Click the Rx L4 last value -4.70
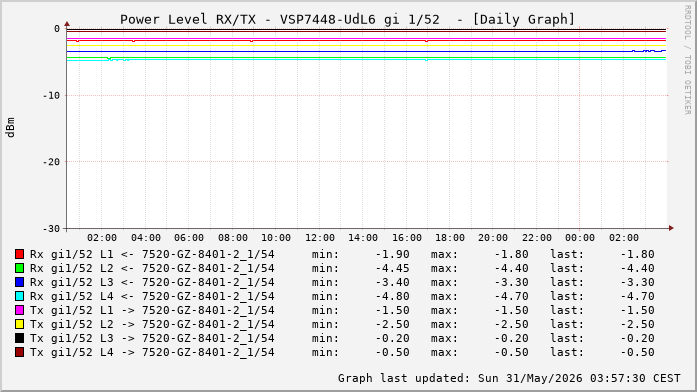 point(637,296)
